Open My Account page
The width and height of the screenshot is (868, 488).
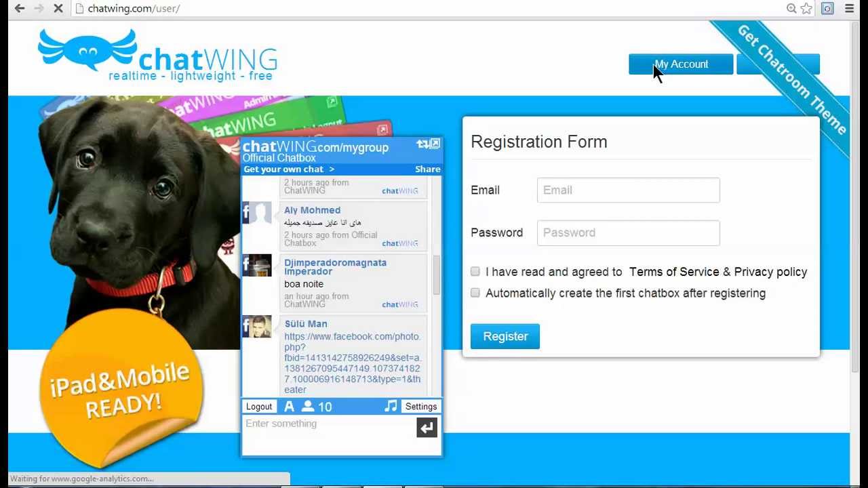click(x=681, y=64)
